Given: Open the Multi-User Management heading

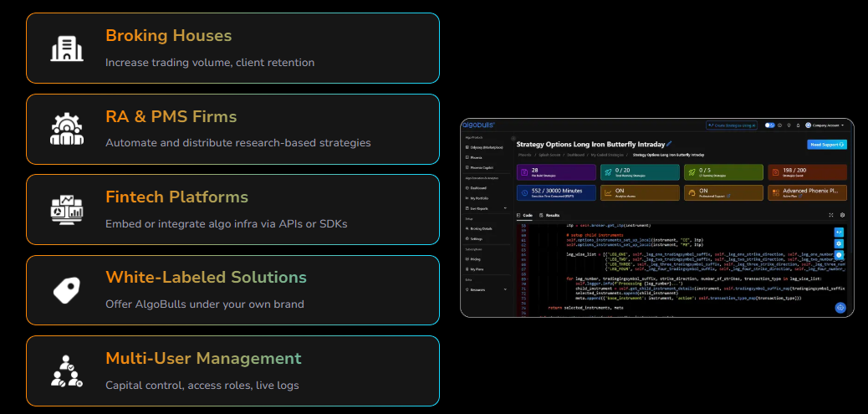Looking at the screenshot, I should 204,358.
